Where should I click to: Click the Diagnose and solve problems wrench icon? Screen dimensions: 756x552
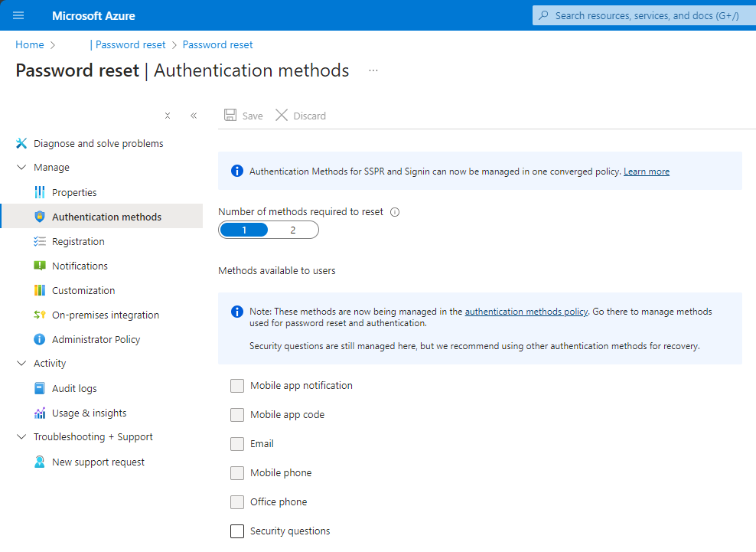coord(21,143)
